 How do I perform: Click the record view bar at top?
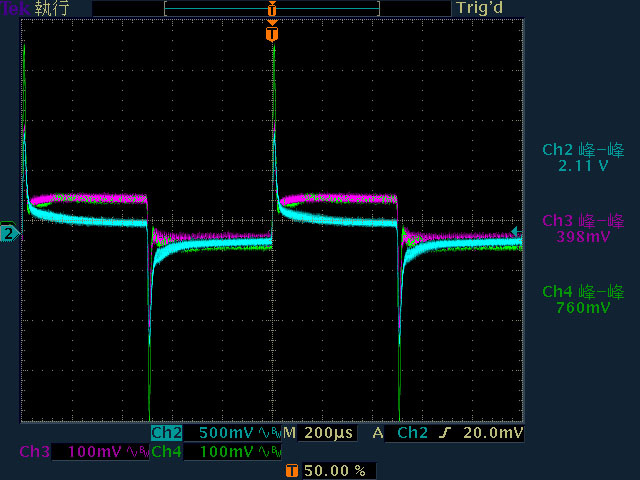pyautogui.click(x=272, y=8)
